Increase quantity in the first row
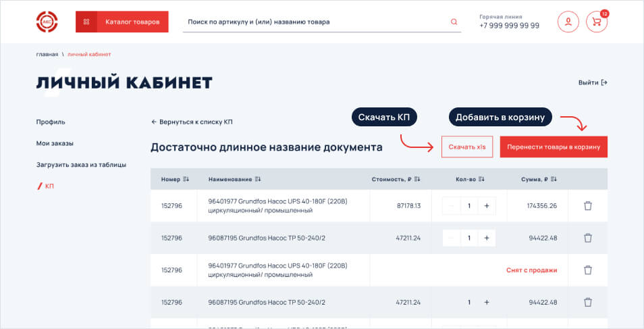This screenshot has height=329, width=644. tap(486, 205)
